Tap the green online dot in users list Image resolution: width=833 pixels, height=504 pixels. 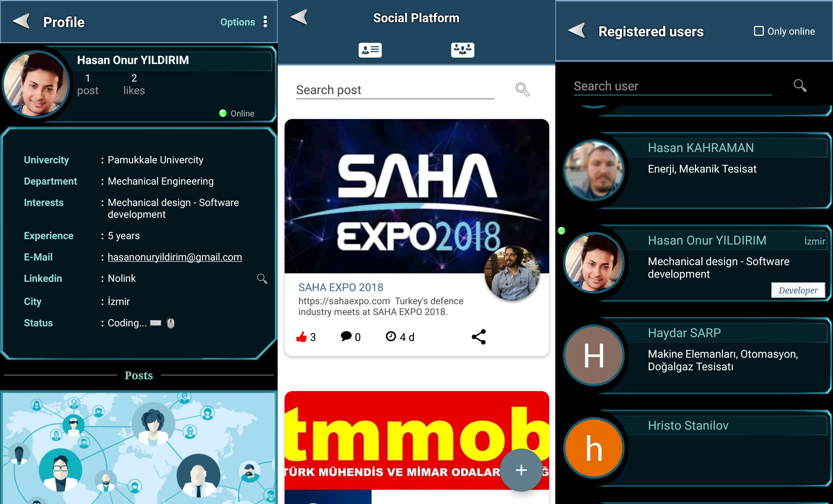coord(562,231)
